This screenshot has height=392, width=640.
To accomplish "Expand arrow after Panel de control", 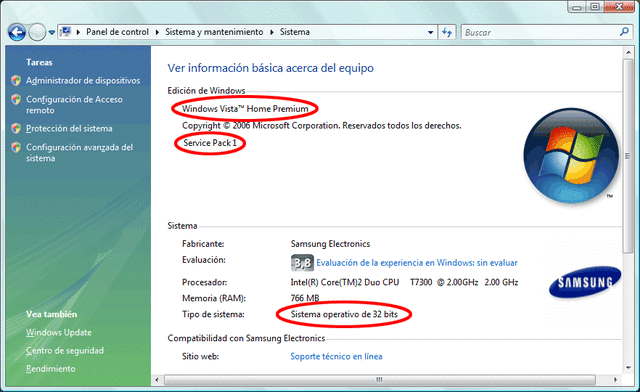I will click(x=157, y=32).
